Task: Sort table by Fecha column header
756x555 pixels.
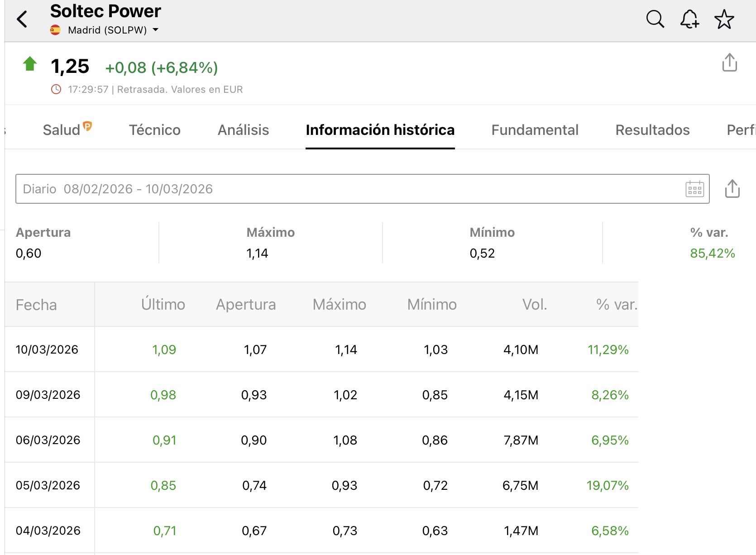Action: tap(36, 305)
